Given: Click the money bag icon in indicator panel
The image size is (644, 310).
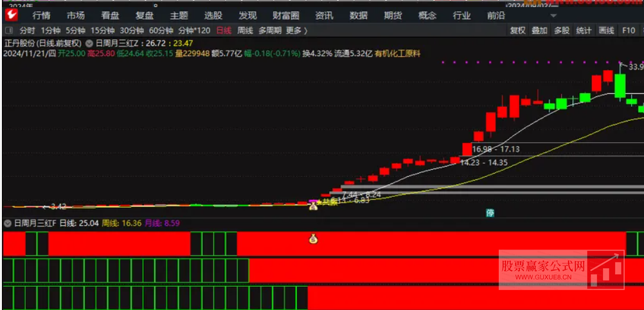Looking at the screenshot, I should point(314,239).
